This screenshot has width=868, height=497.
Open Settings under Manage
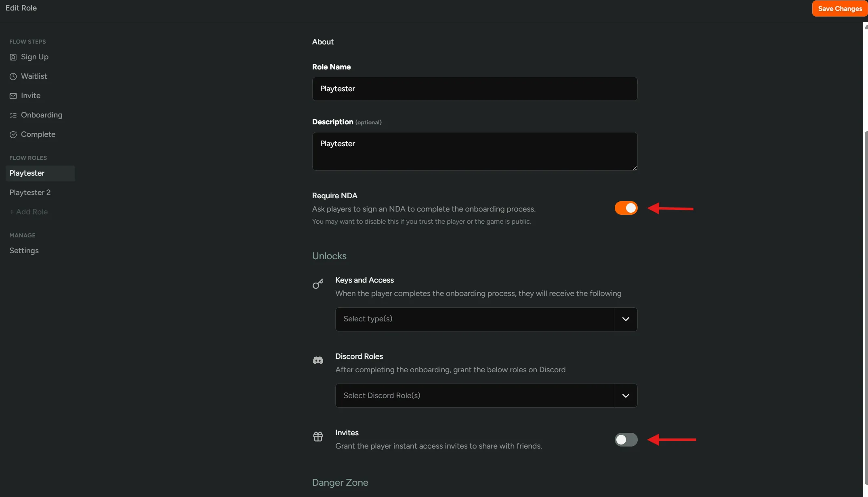[x=24, y=251]
